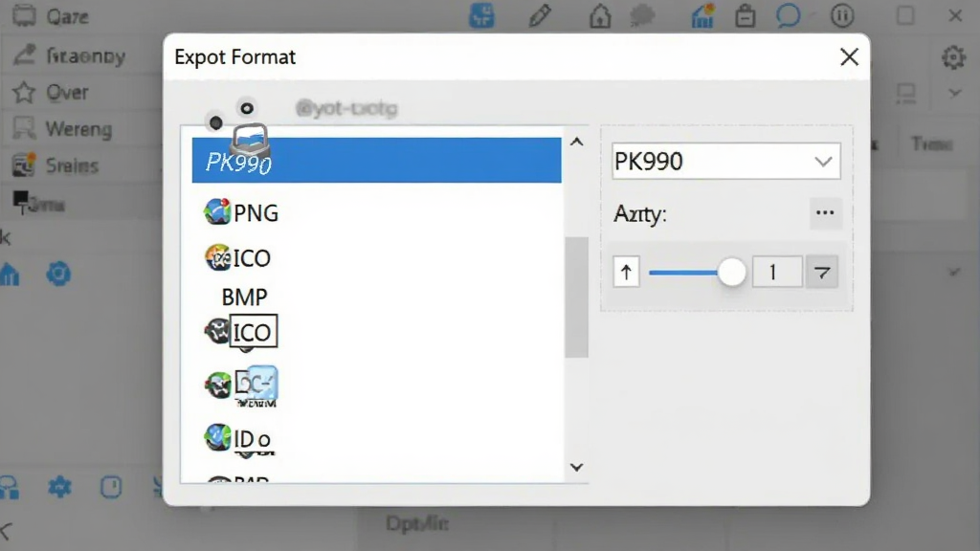980x551 pixels.
Task: Open the ellipsis button next to Azıty
Action: click(x=825, y=213)
